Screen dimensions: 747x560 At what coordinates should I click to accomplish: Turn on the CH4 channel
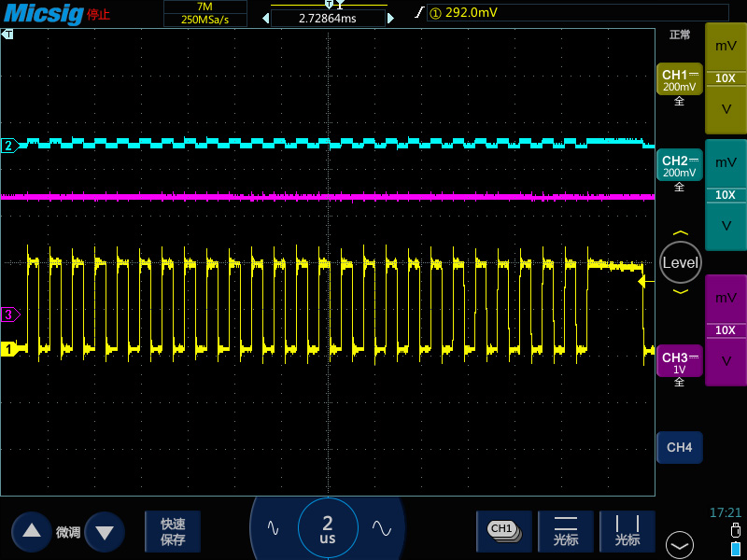[679, 448]
